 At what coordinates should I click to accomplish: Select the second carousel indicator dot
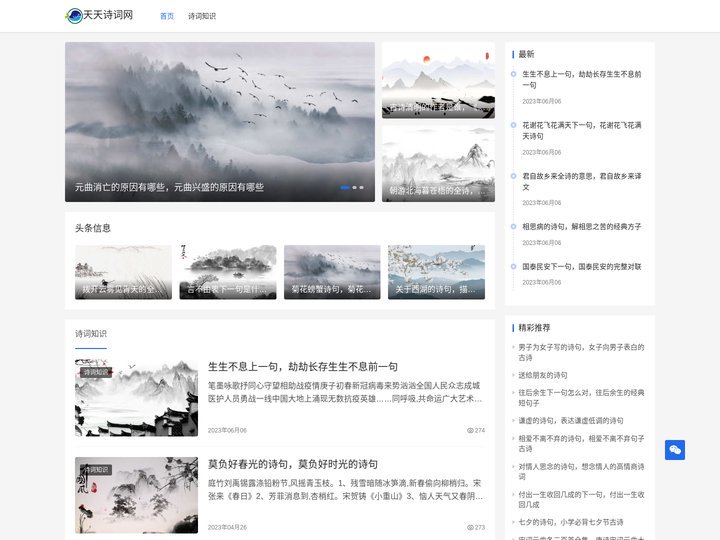pos(354,187)
